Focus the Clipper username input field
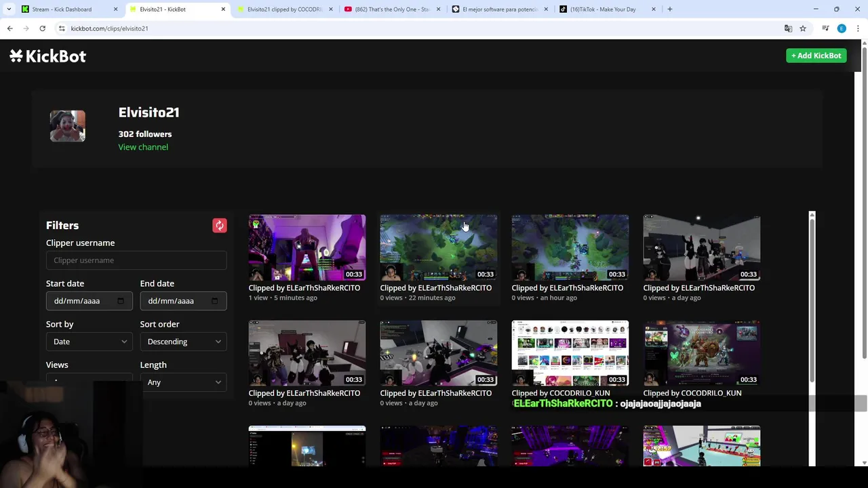The width and height of the screenshot is (868, 488). 136,260
